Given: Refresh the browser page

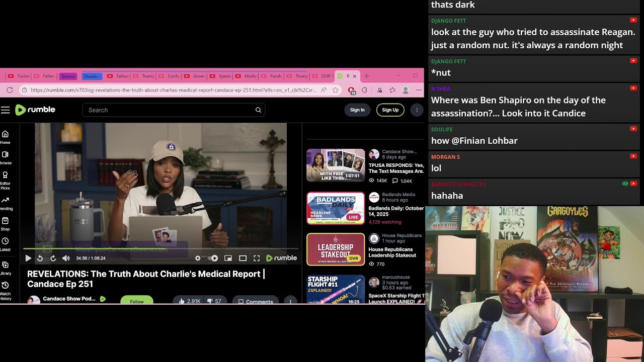Looking at the screenshot, I should click(x=10, y=90).
